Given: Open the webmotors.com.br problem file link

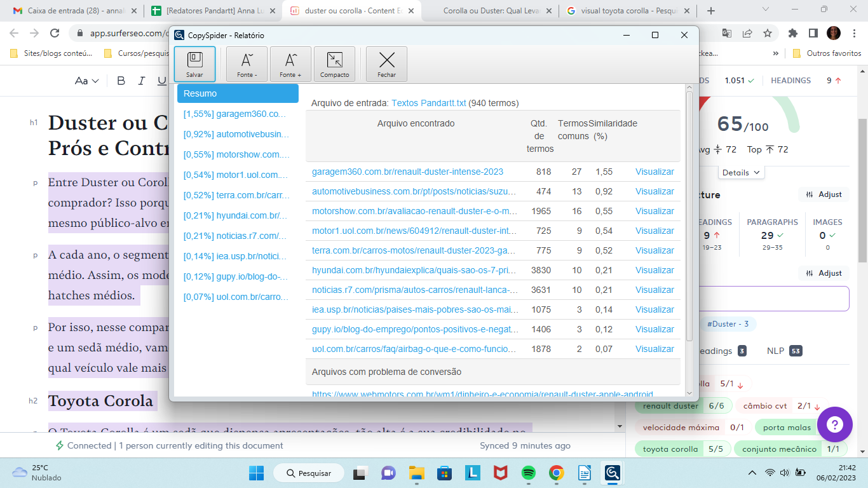Looking at the screenshot, I should tap(482, 395).
